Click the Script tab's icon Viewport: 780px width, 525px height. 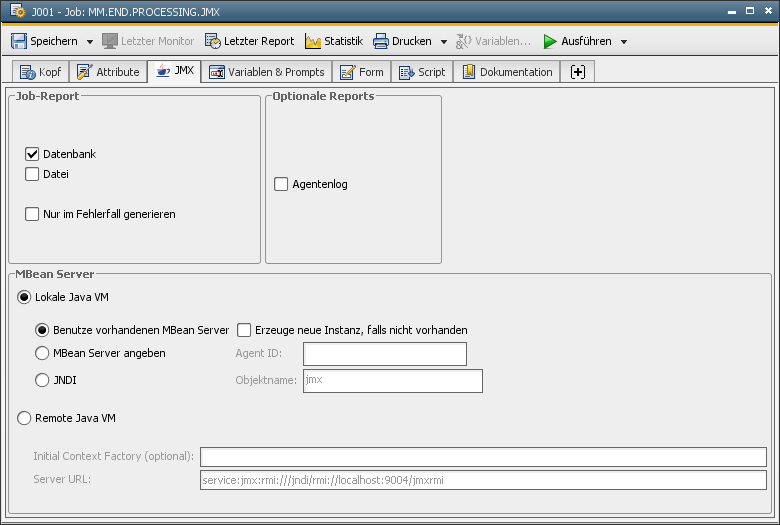click(x=407, y=73)
